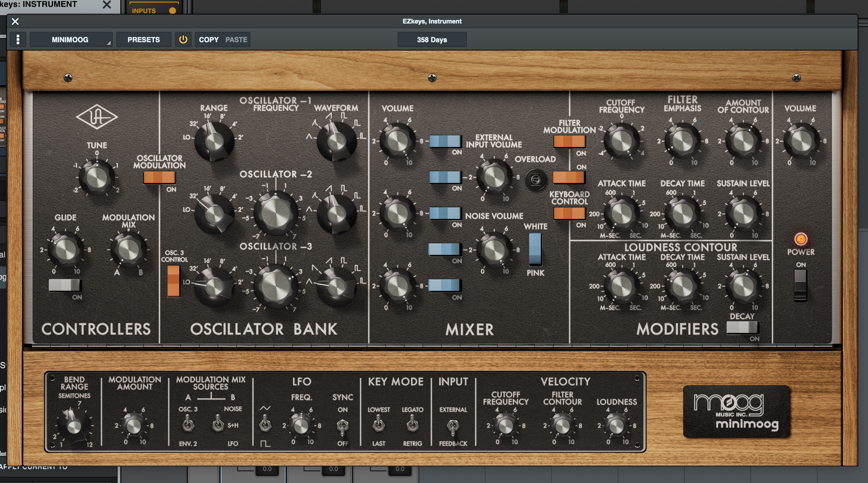Open the MINIMOOG plugin selector dropdown
Screen dimensions: 868x483
coord(71,39)
